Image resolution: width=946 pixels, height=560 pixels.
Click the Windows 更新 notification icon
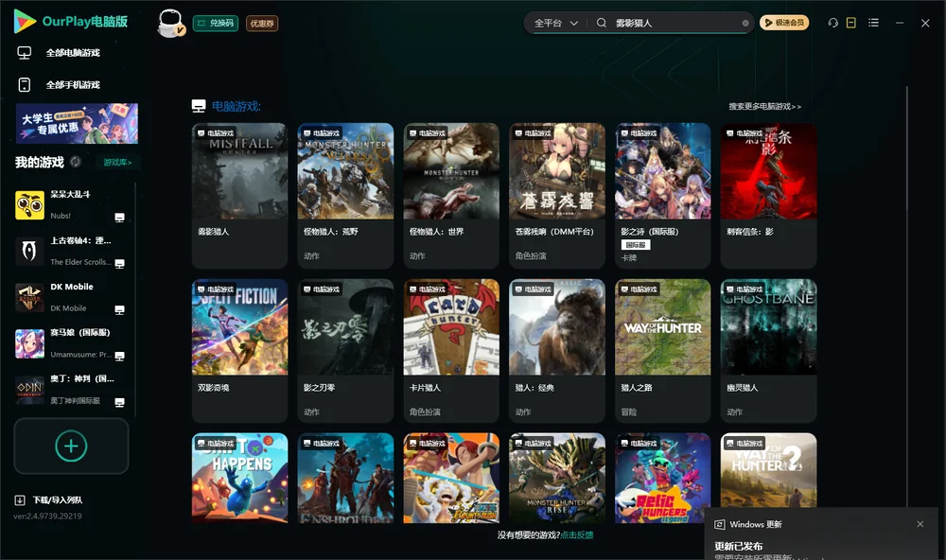tap(719, 524)
